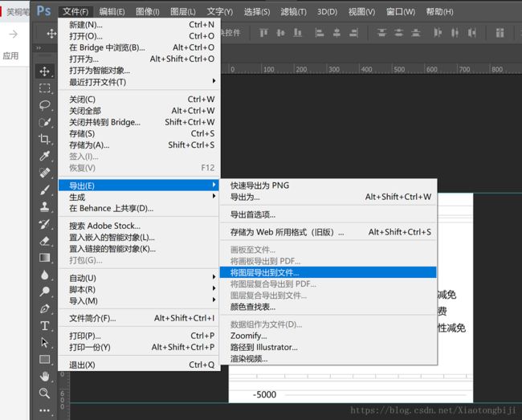Select the Type tool
522x420 pixels.
[45, 326]
